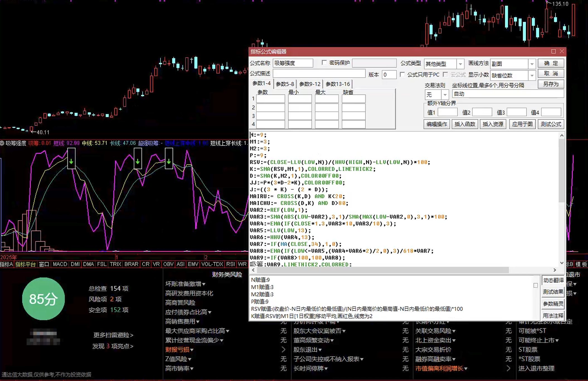
Task: Switch to the 参数5-8 tab
Action: tap(285, 84)
